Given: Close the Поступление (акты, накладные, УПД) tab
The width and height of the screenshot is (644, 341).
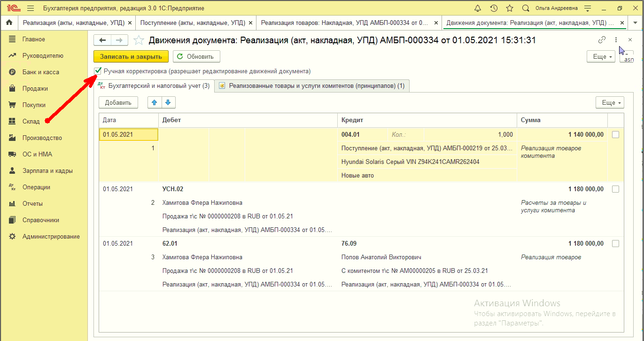Looking at the screenshot, I should click(250, 23).
